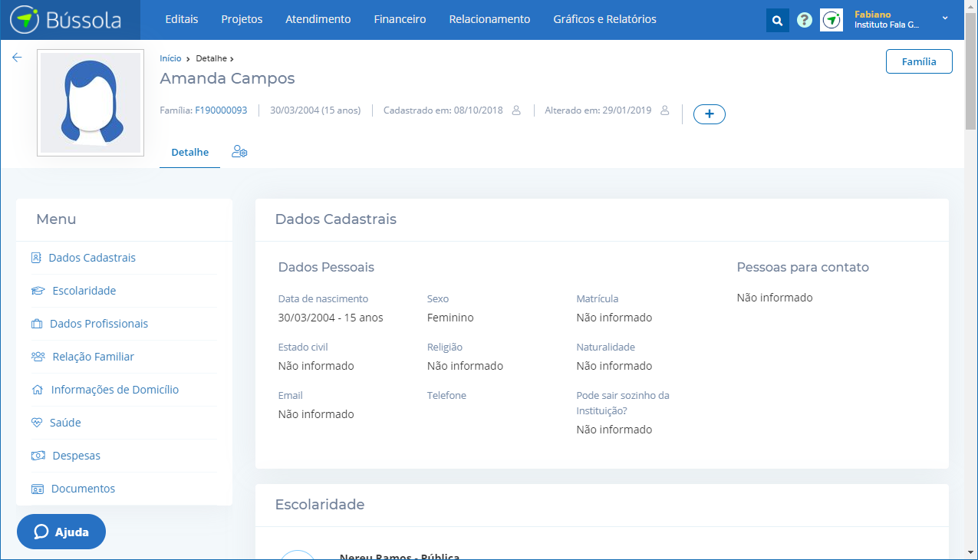This screenshot has height=560, width=978.
Task: Click birth date 30/03/2004 - 15 anos
Action: click(x=331, y=318)
